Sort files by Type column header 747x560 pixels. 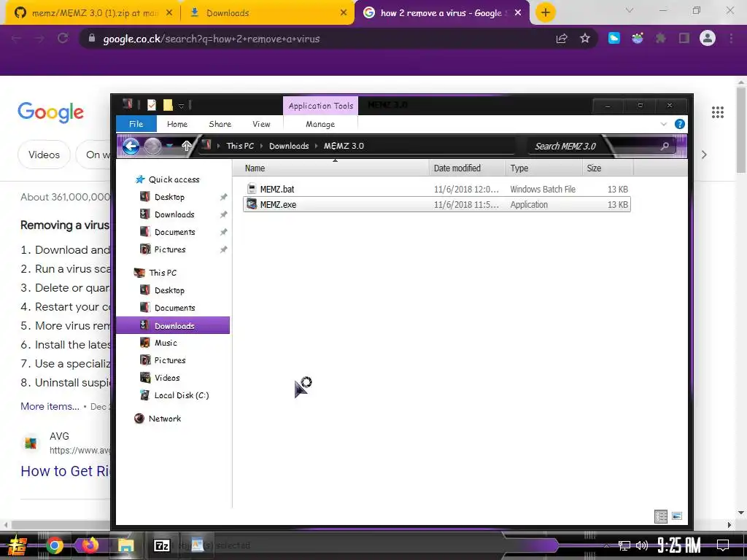coord(543,168)
